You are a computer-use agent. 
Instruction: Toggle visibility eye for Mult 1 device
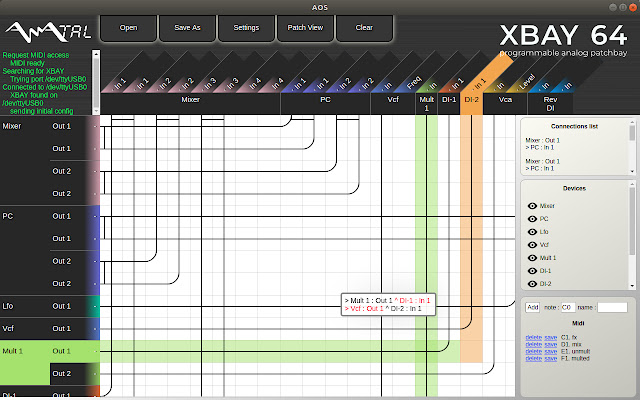coord(532,258)
